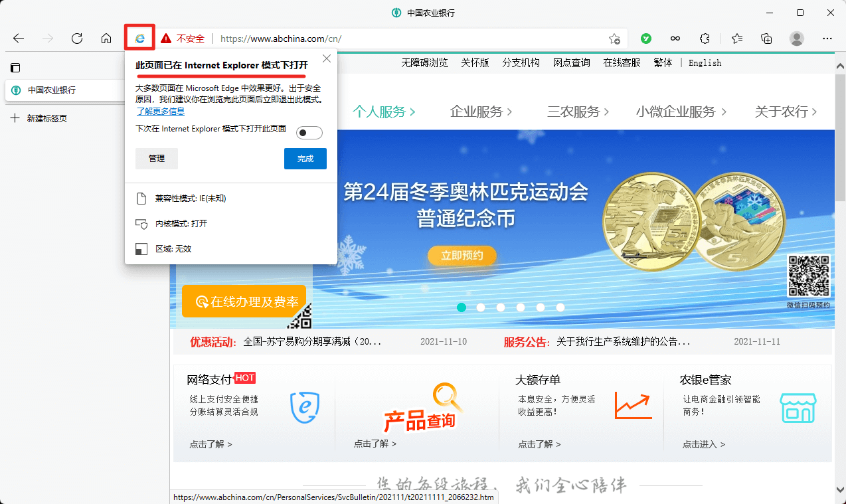Click the 不安全 site security warning
846x504 pixels.
coord(183,38)
